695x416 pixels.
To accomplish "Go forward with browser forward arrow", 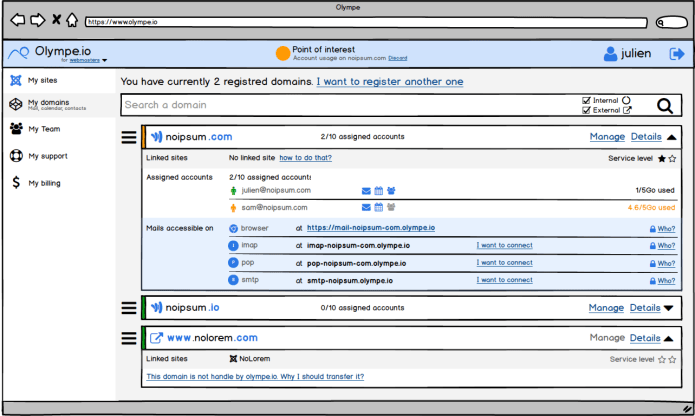I will (x=38, y=20).
